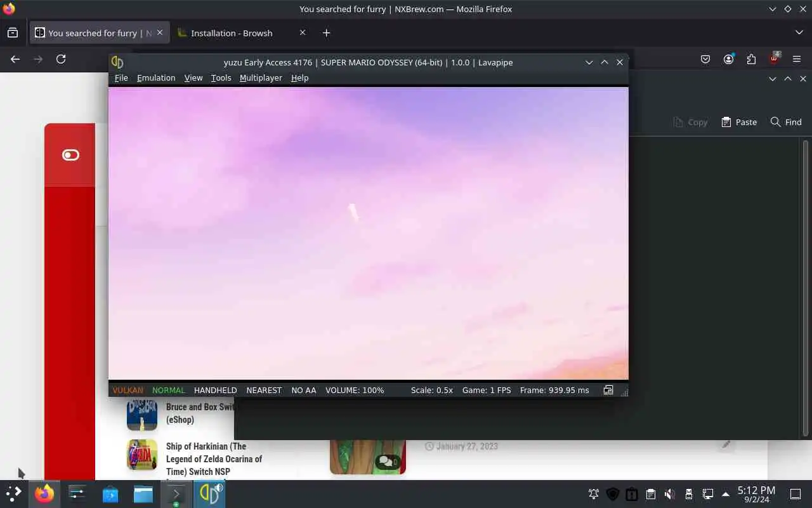Click the Paste button in background window
This screenshot has height=508, width=812.
739,122
